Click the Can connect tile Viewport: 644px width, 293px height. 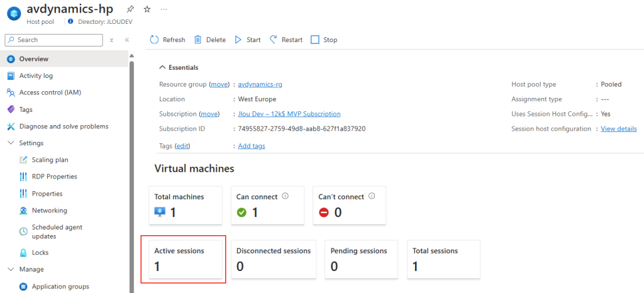pyautogui.click(x=267, y=205)
